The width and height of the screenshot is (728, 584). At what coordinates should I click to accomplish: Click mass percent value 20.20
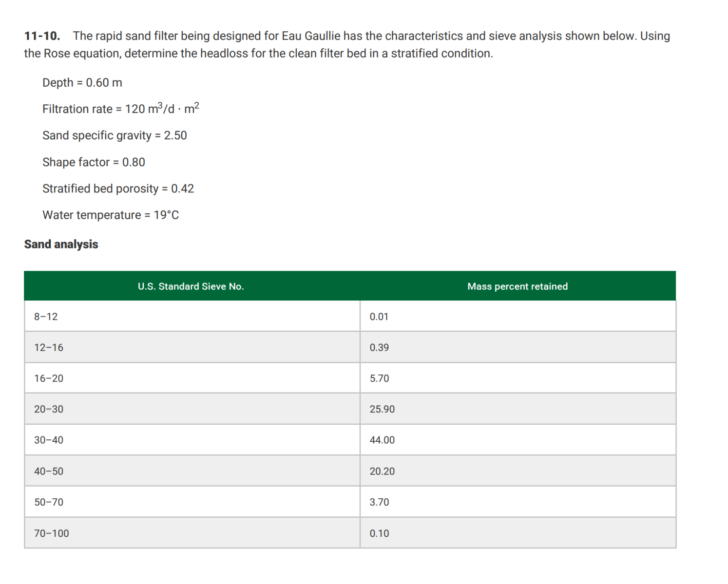382,471
